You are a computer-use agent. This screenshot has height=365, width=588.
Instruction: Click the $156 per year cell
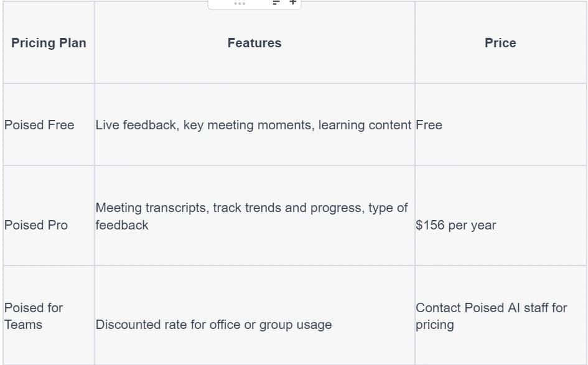(x=456, y=225)
